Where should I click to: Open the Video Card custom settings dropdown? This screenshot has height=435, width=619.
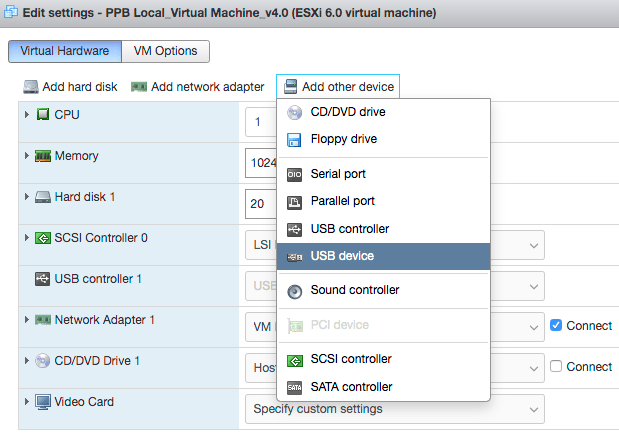(x=395, y=409)
